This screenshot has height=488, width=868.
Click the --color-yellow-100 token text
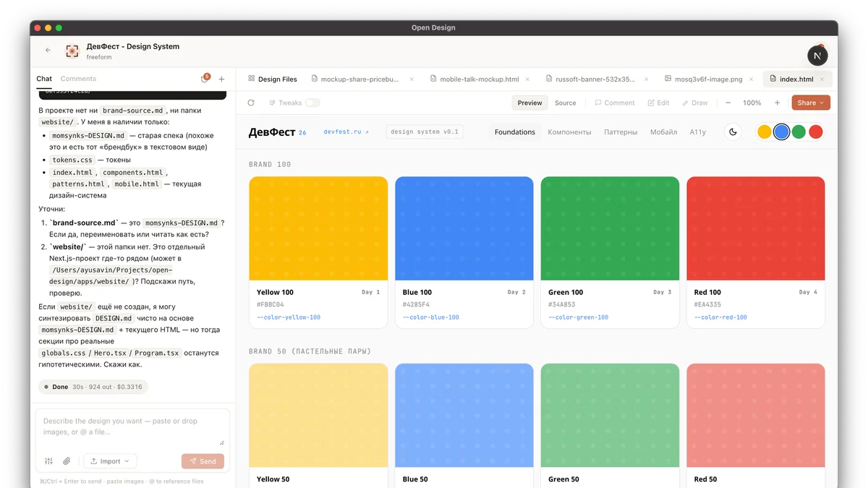coord(289,317)
